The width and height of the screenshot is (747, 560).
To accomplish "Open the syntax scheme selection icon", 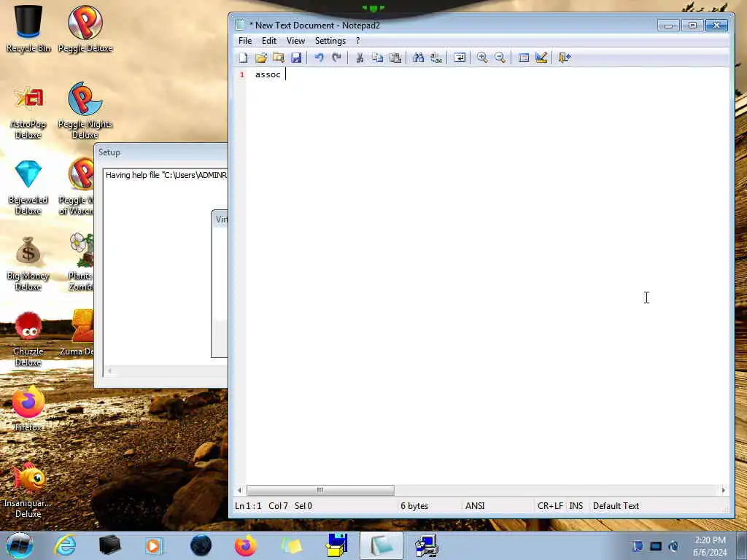I will coord(523,58).
